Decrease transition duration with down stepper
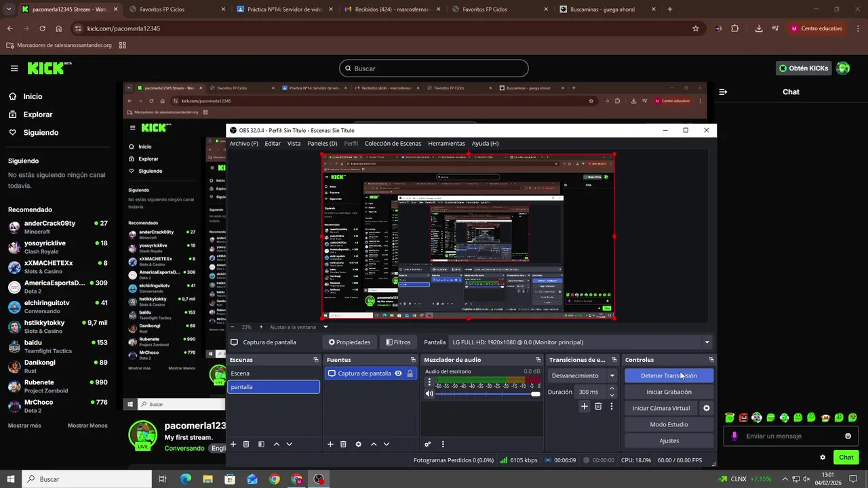868x488 pixels. pyautogui.click(x=612, y=395)
